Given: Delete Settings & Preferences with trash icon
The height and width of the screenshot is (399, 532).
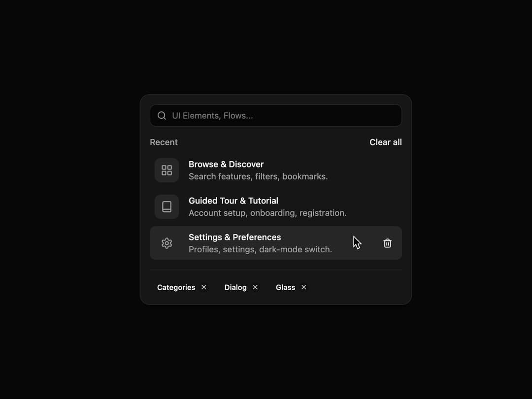Looking at the screenshot, I should tap(388, 243).
